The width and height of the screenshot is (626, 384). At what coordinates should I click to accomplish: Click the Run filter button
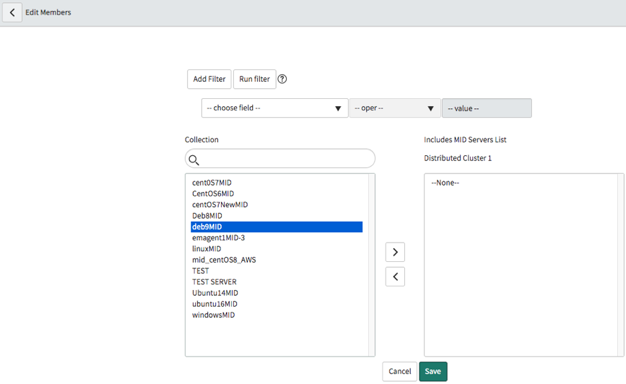[x=254, y=79]
